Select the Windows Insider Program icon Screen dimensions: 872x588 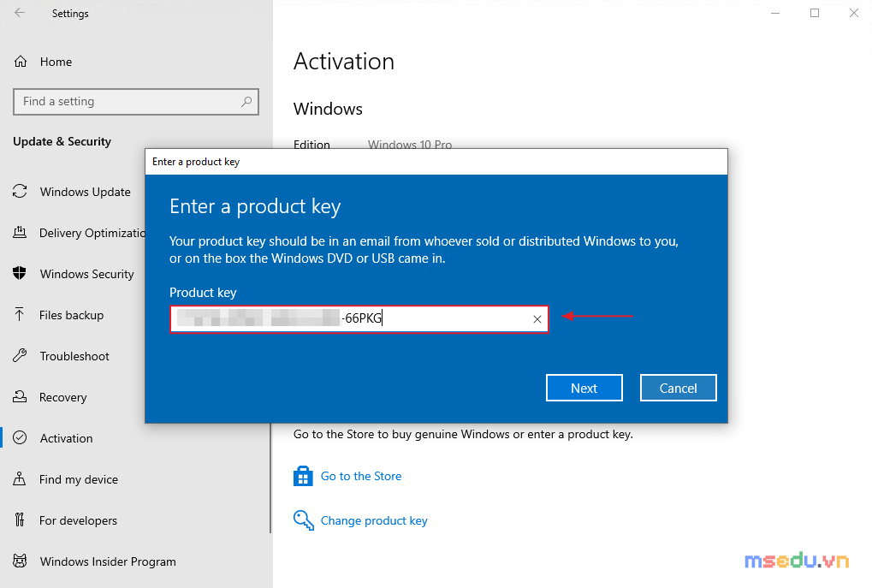click(x=20, y=561)
